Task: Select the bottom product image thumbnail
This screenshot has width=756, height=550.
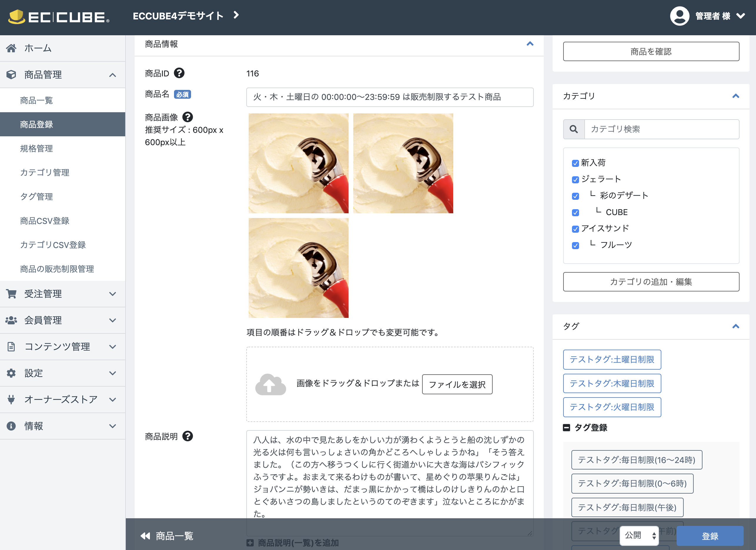Action: click(x=298, y=268)
